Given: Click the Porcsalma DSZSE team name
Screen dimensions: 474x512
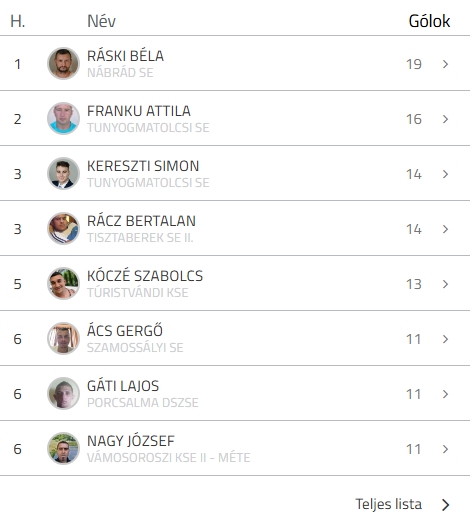Looking at the screenshot, I should point(143,403).
